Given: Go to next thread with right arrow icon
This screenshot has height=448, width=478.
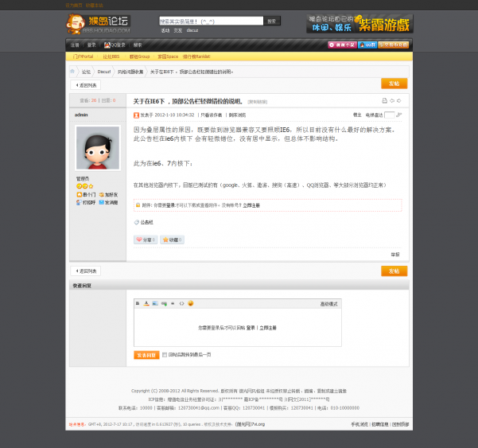Looking at the screenshot, I should 399,100.
